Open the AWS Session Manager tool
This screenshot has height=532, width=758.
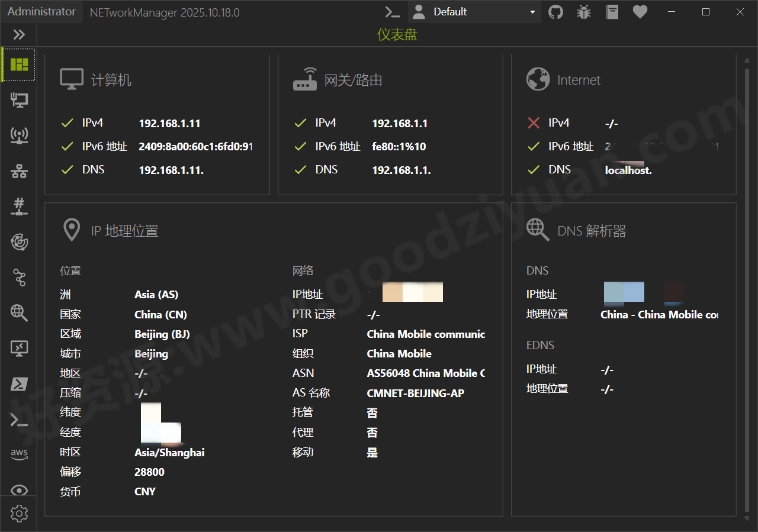tap(18, 454)
